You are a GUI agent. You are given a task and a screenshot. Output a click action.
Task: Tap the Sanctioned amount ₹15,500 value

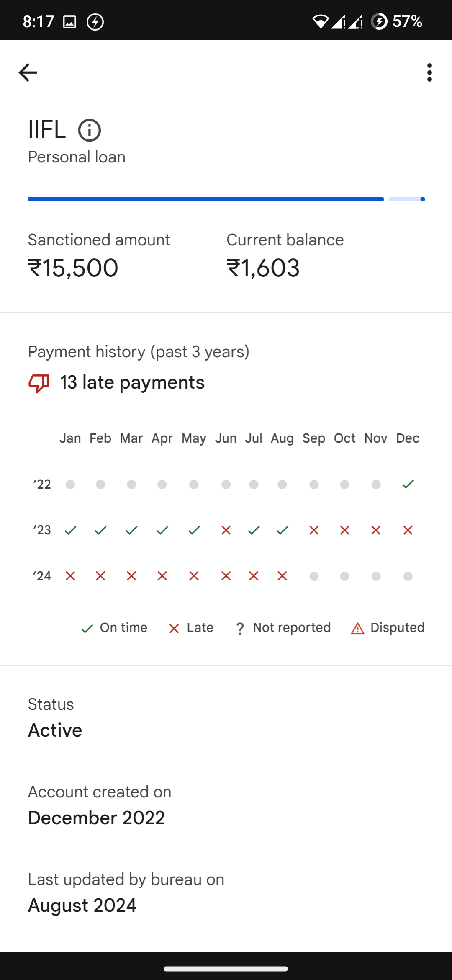click(73, 268)
